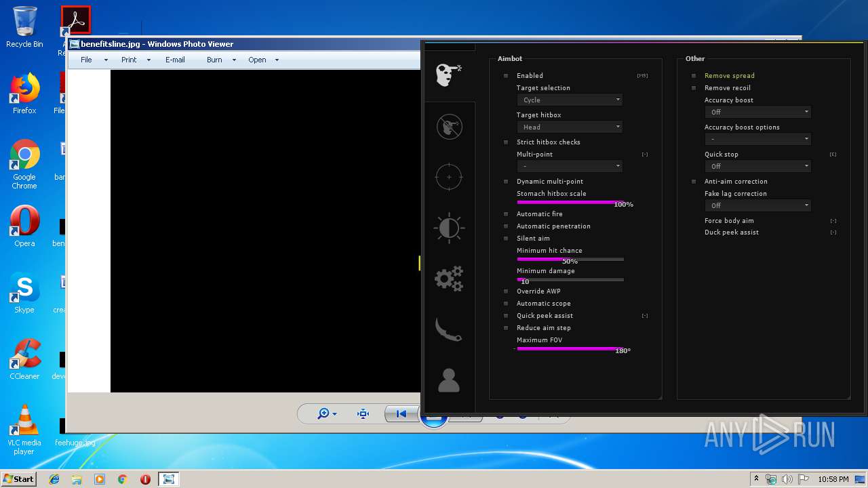868x488 pixels.
Task: Toggle Override AWP checkbox
Action: point(506,291)
